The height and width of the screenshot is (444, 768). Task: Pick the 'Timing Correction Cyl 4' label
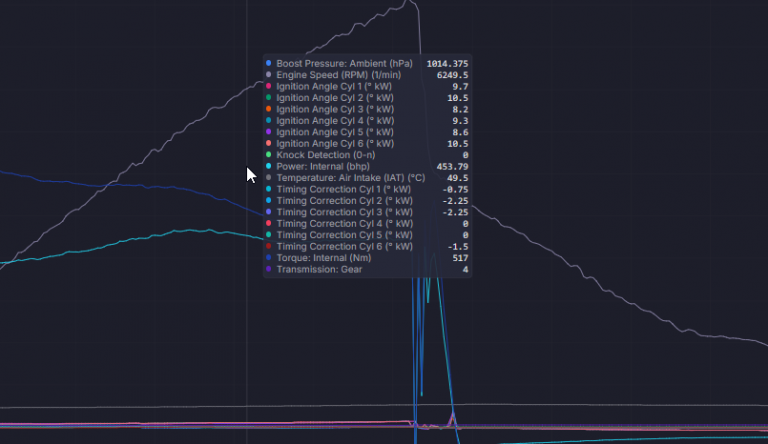(x=344, y=223)
